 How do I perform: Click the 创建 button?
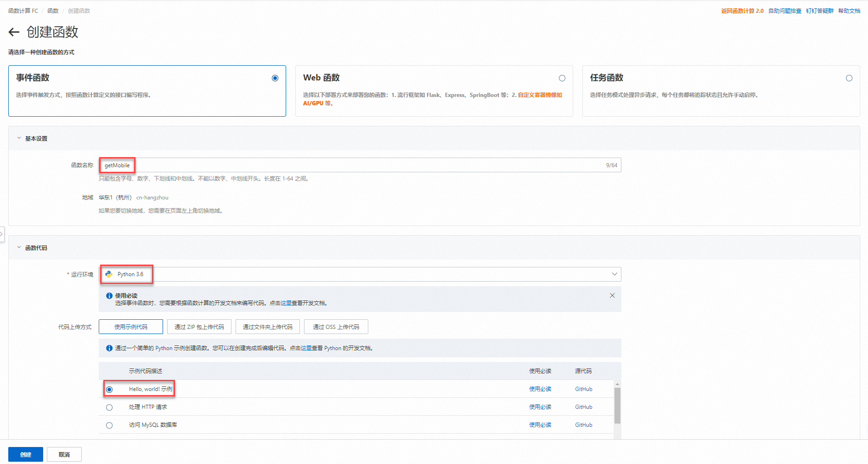click(x=26, y=454)
